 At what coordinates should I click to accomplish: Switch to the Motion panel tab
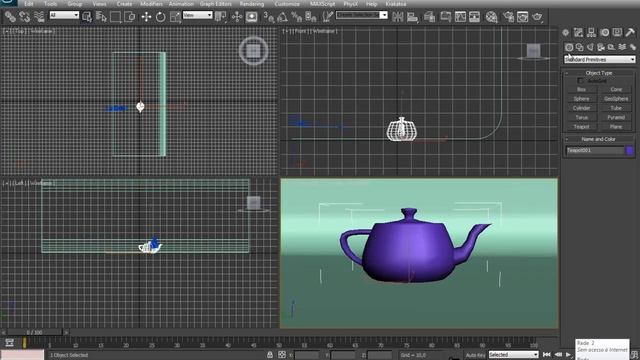coord(604,32)
